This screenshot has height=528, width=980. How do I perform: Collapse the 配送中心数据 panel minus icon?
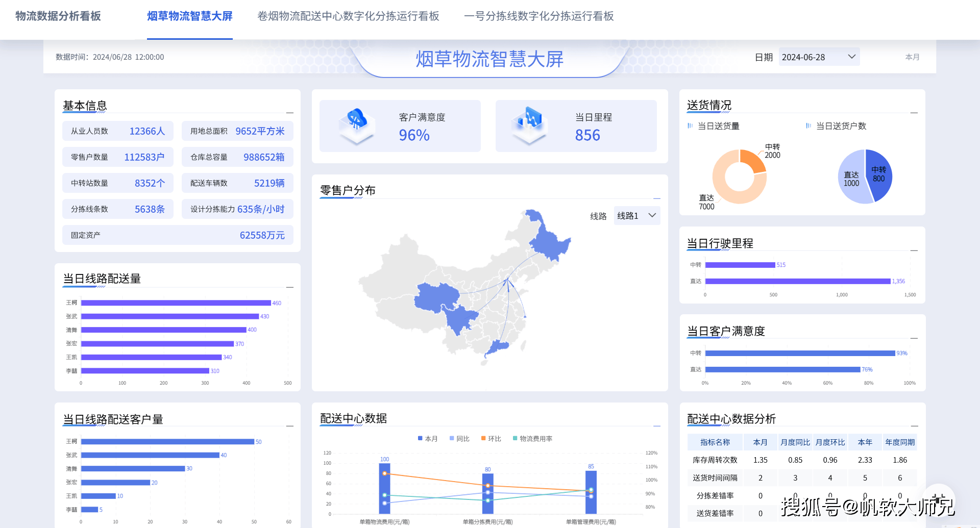tap(657, 426)
